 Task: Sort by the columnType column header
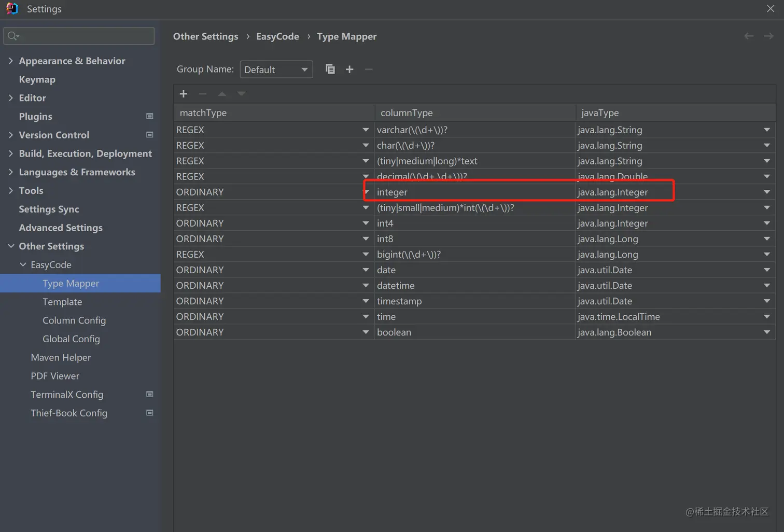(x=475, y=113)
